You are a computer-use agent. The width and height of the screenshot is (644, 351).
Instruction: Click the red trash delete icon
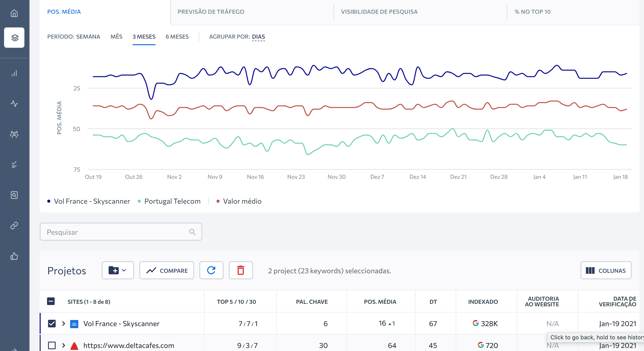pyautogui.click(x=241, y=270)
